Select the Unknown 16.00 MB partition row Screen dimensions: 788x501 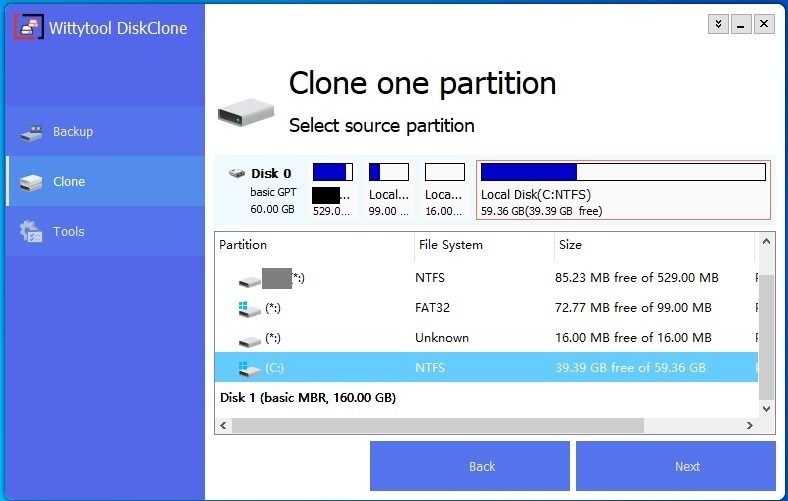click(486, 338)
